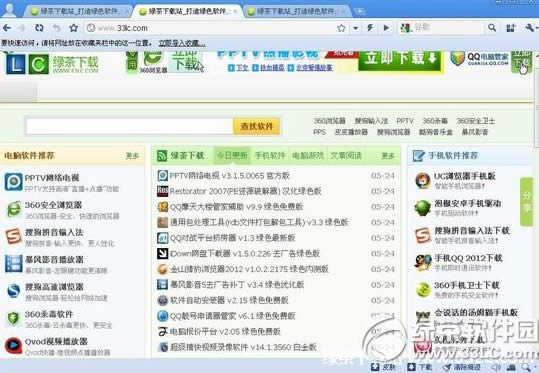Select the 电脑游戏 tab
This screenshot has width=539, height=373.
pyautogui.click(x=308, y=156)
